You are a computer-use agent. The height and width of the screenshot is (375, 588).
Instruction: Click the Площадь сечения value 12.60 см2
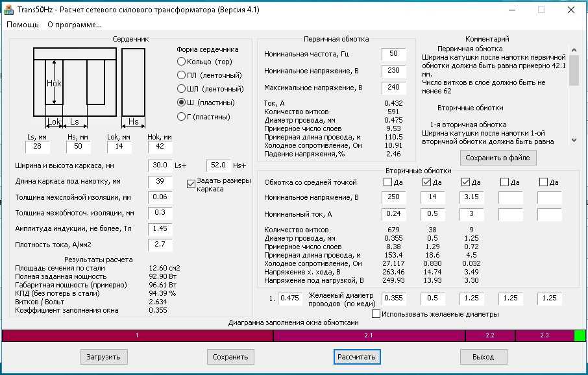pyautogui.click(x=165, y=269)
